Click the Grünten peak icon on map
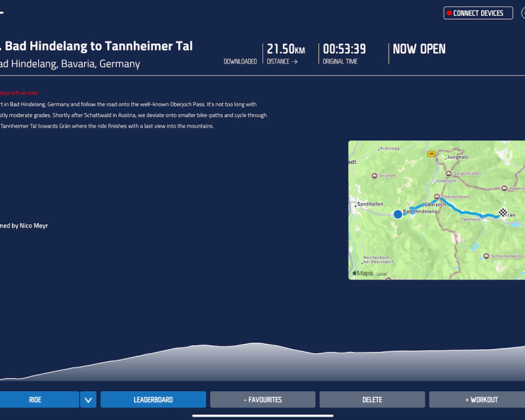Viewport: 525px width, 420px height. [375, 175]
